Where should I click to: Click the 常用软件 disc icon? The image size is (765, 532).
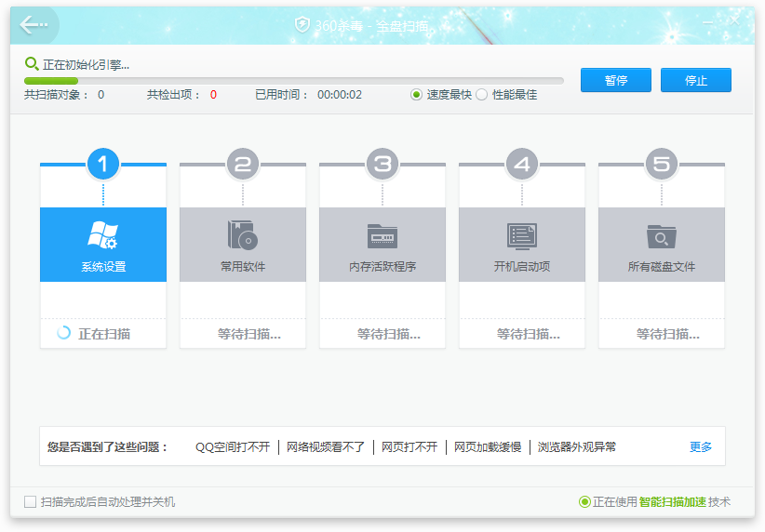coord(242,235)
